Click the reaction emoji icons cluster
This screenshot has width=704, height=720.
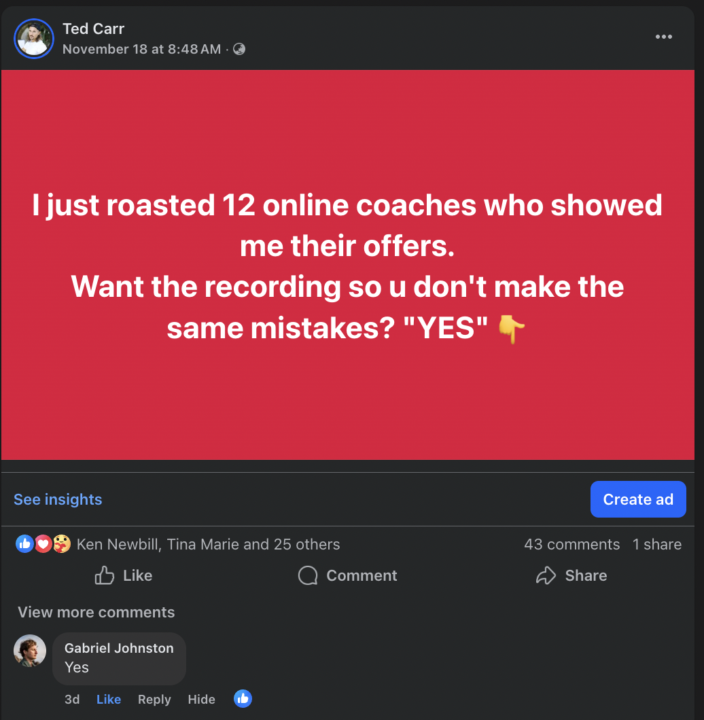44,544
